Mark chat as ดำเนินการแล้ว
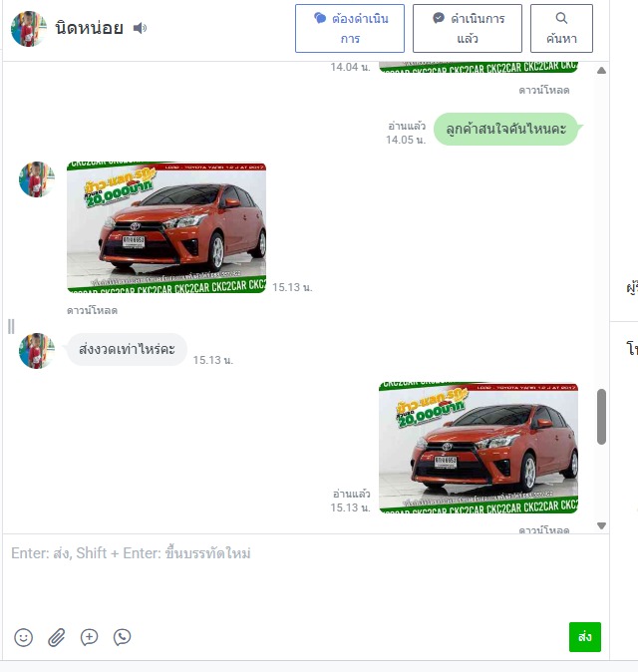 pyautogui.click(x=468, y=28)
